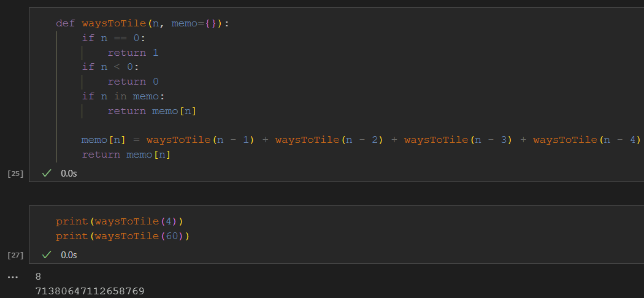Click output number 71380647112658769
Screen dimensions: 644x298
pos(90,291)
